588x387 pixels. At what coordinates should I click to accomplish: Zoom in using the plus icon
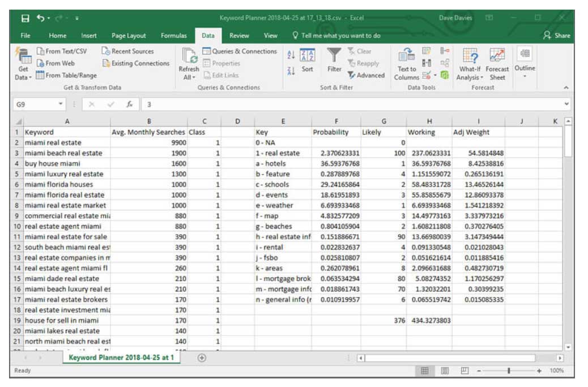click(x=539, y=371)
